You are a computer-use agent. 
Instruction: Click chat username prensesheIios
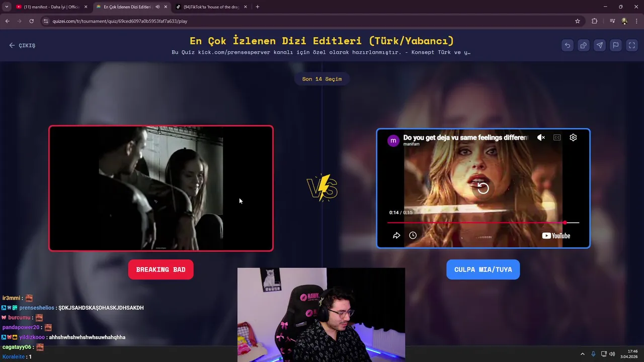click(x=37, y=308)
